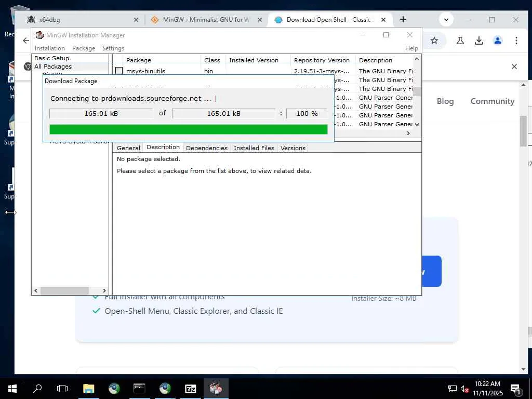This screenshot has height=399, width=532.
Task: Open the browser downloads icon
Action: pos(478,41)
